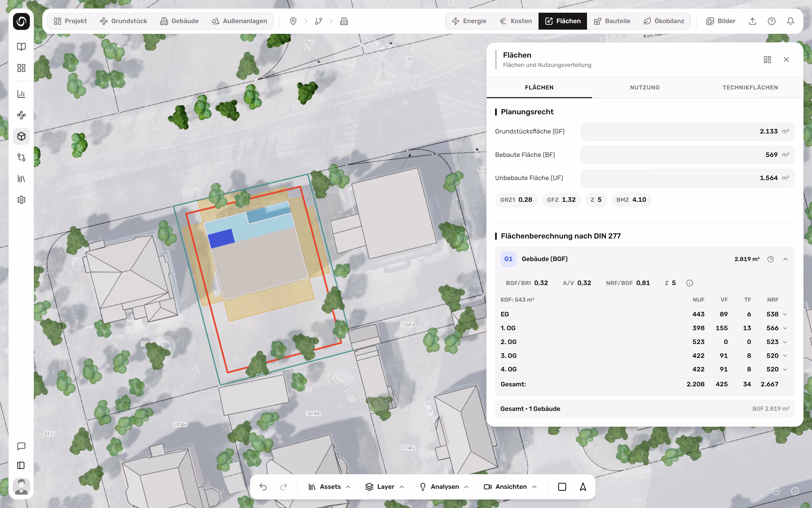Click the variant branch breadcrumb icon

pos(318,21)
